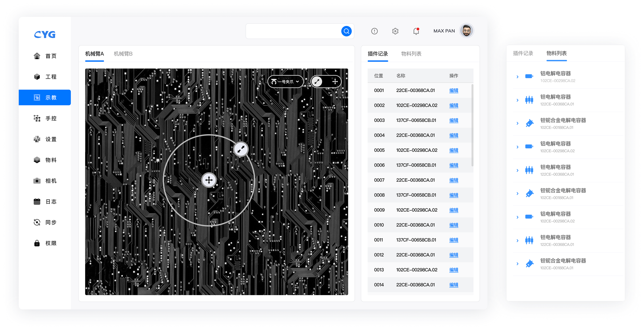Click the 位置 column header

tap(378, 76)
